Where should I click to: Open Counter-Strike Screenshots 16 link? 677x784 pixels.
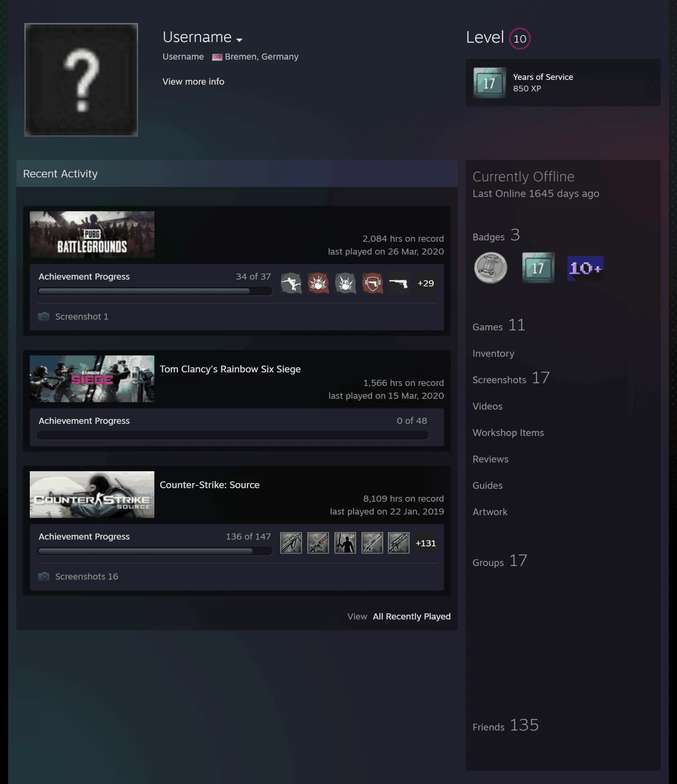pos(87,577)
